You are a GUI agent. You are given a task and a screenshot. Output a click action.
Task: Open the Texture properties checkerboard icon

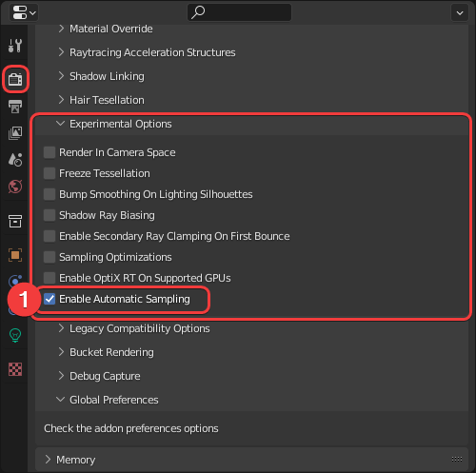15,369
